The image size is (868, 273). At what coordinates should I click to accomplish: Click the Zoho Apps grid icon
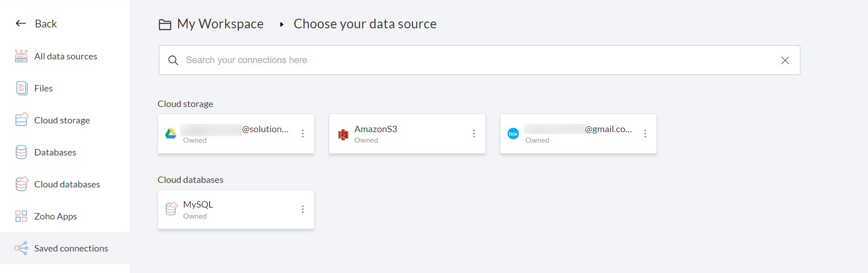(x=21, y=216)
